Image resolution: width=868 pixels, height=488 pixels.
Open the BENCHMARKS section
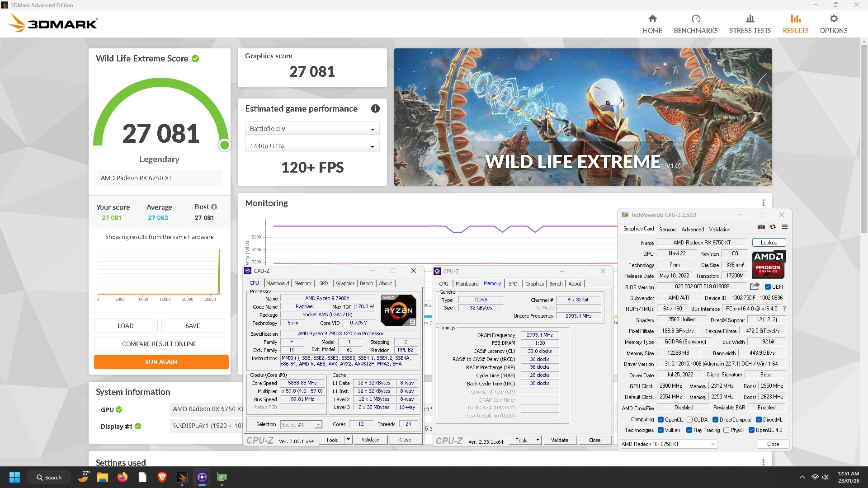coord(695,24)
